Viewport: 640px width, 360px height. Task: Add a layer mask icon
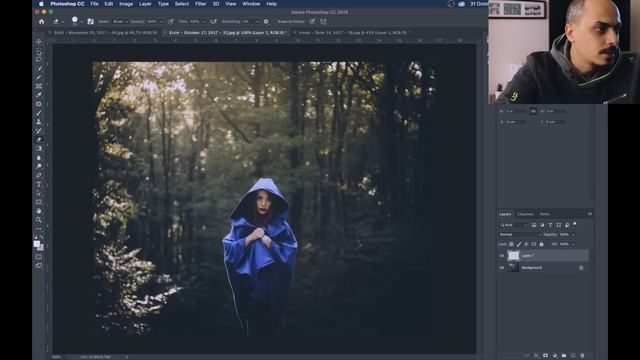(545, 356)
